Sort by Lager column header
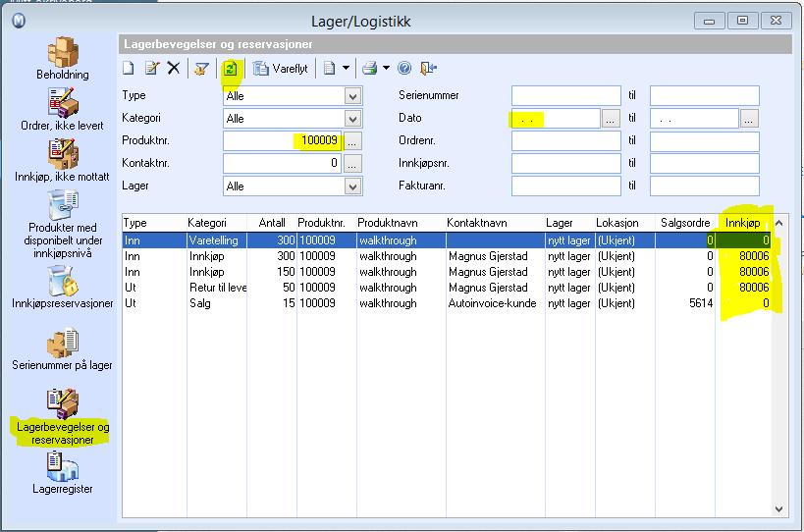 (570, 223)
